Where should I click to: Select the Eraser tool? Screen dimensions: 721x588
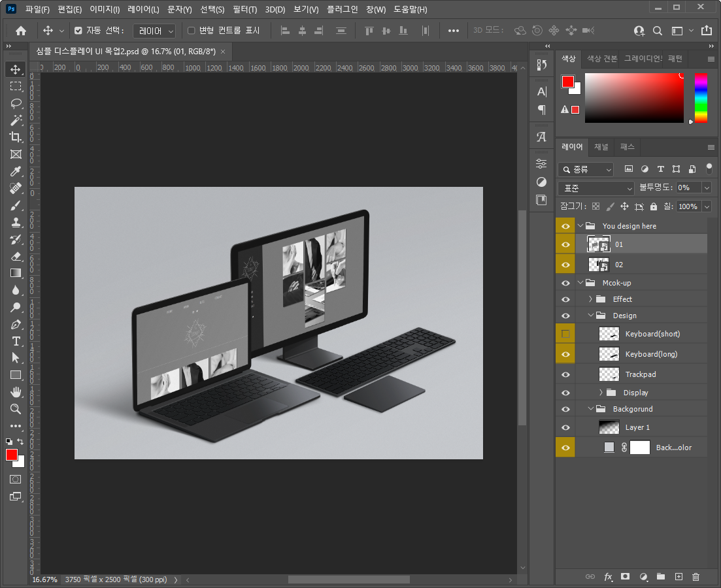point(16,257)
